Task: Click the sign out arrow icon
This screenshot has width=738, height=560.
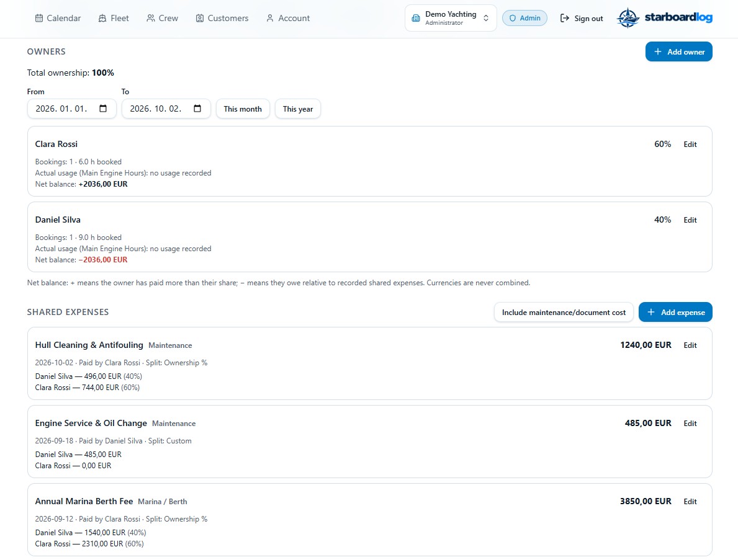Action: pyautogui.click(x=564, y=19)
